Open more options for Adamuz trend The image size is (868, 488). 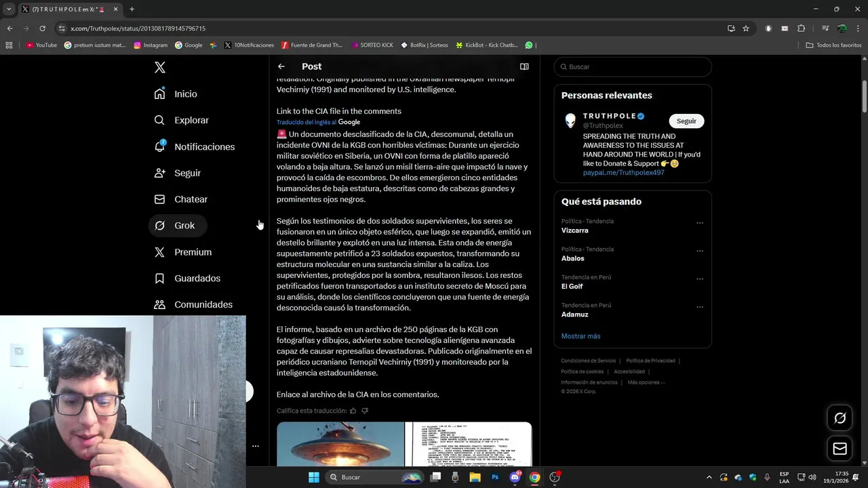(700, 307)
